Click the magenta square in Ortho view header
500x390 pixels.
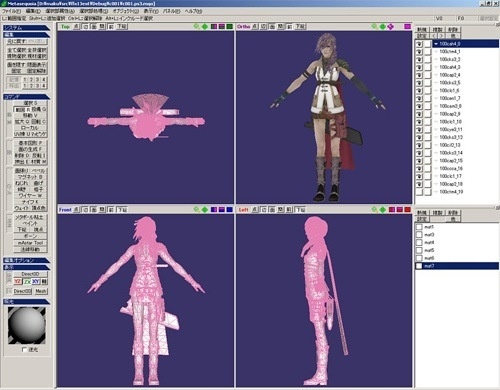pyautogui.click(x=407, y=26)
